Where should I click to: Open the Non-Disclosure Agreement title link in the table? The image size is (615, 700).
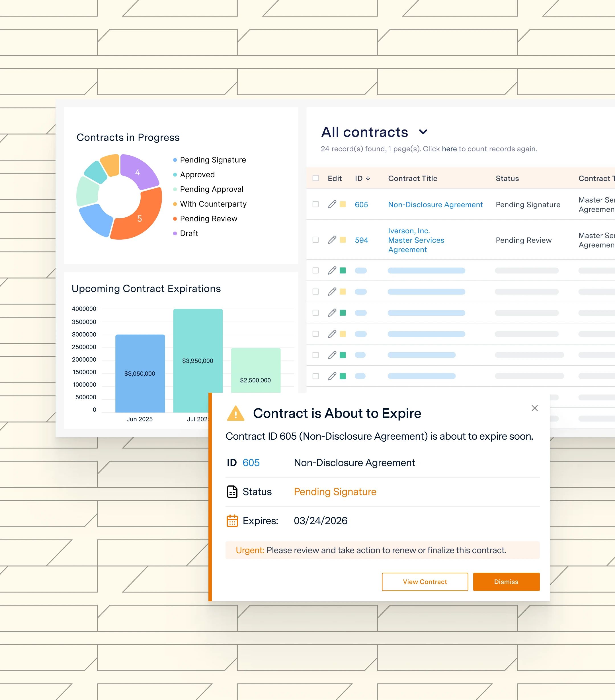click(435, 205)
